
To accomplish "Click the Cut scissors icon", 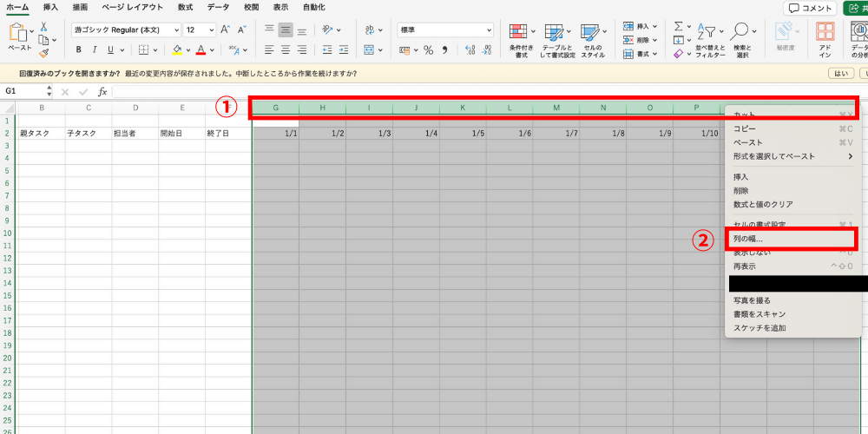I will pyautogui.click(x=43, y=27).
